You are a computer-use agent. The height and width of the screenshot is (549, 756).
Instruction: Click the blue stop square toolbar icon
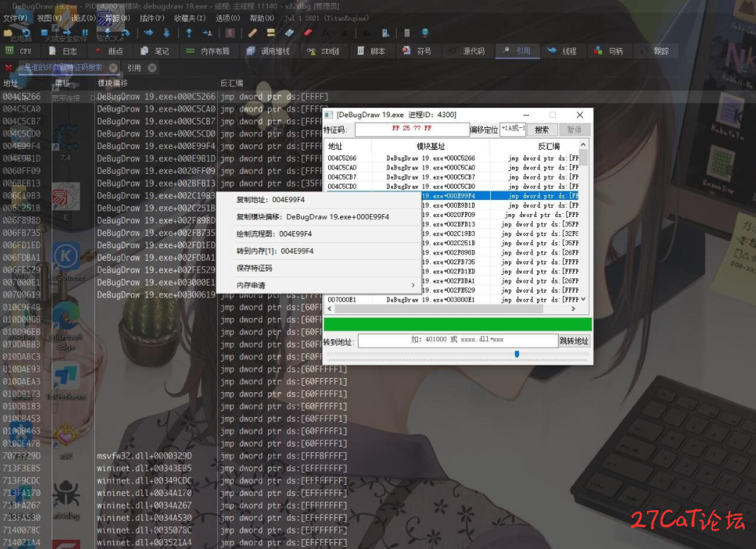(x=45, y=33)
